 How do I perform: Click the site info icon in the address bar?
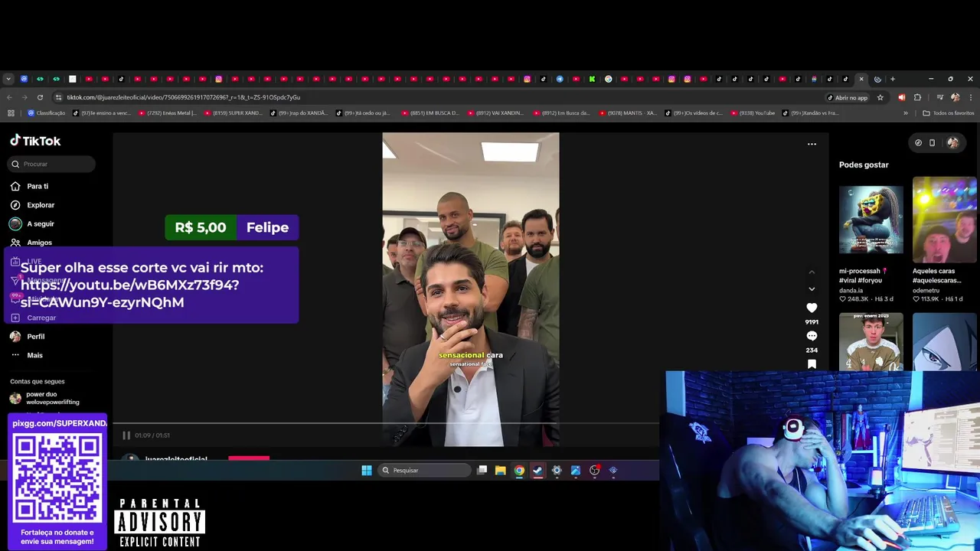[x=58, y=97]
